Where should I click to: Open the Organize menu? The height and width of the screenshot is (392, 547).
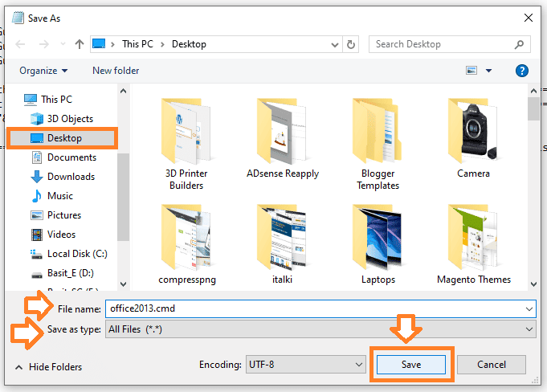coord(43,71)
